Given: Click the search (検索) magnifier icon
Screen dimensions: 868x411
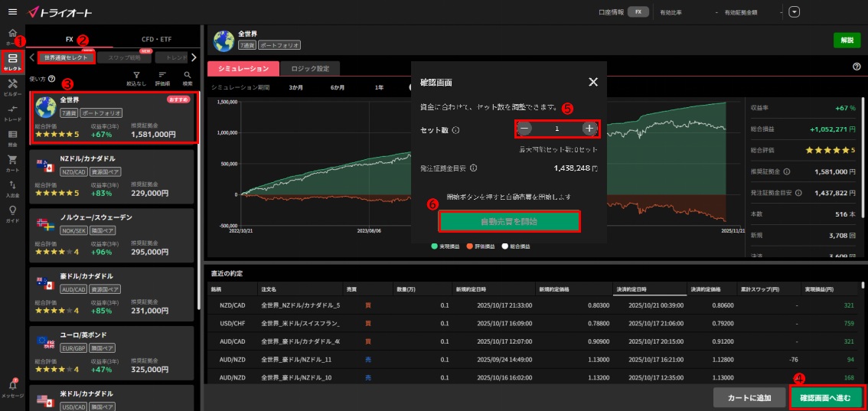Looking at the screenshot, I should [x=188, y=77].
